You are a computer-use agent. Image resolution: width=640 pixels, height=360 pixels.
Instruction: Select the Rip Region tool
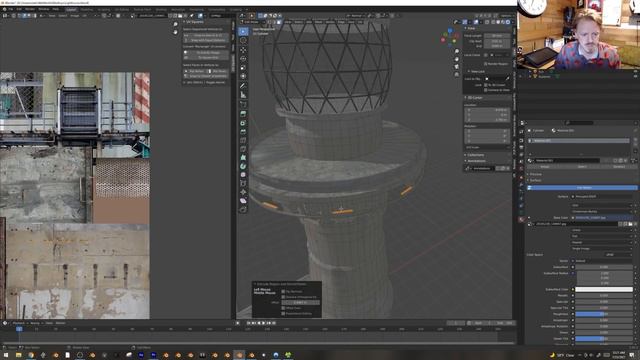pyautogui.click(x=243, y=209)
